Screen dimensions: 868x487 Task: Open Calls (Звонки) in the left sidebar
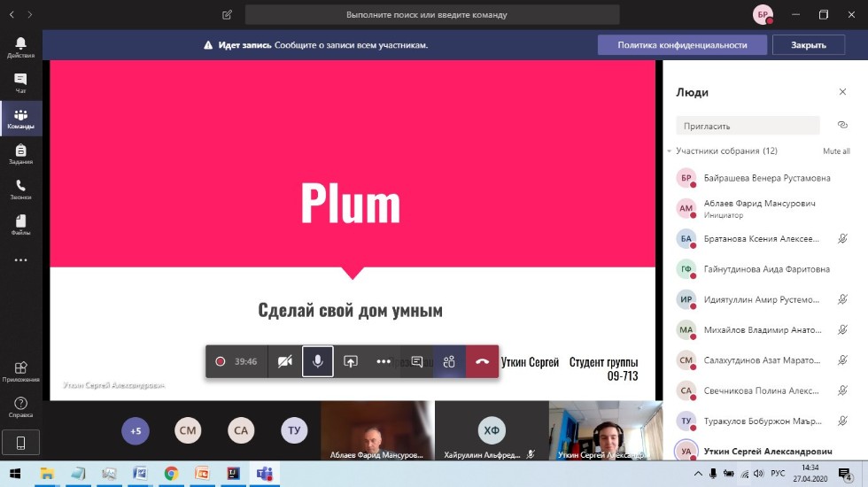point(20,189)
